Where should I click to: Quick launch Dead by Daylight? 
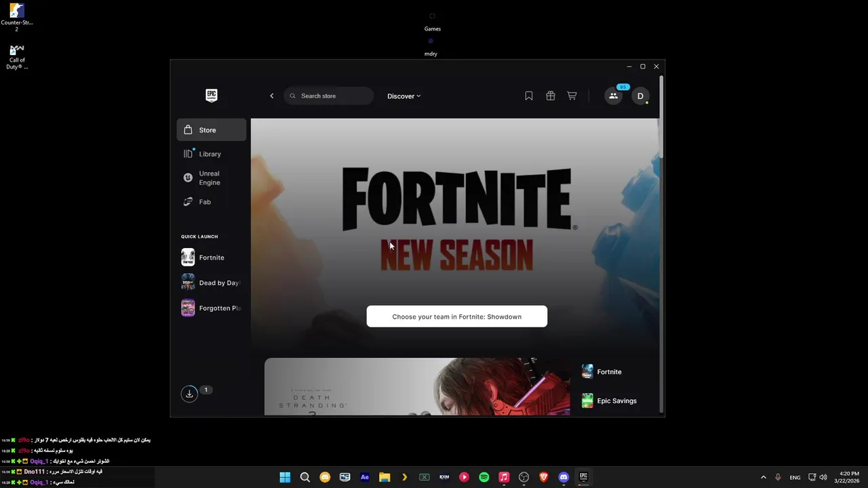click(212, 283)
